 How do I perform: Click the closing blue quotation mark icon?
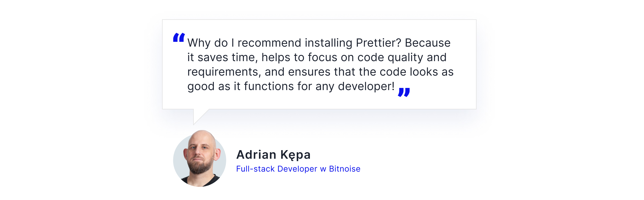coord(404,92)
